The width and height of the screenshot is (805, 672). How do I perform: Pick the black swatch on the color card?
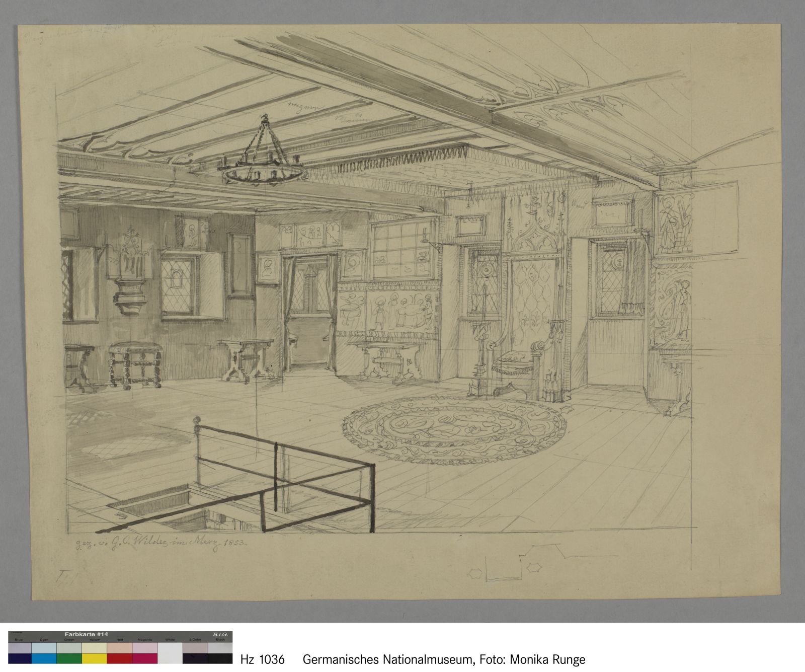coord(220,659)
